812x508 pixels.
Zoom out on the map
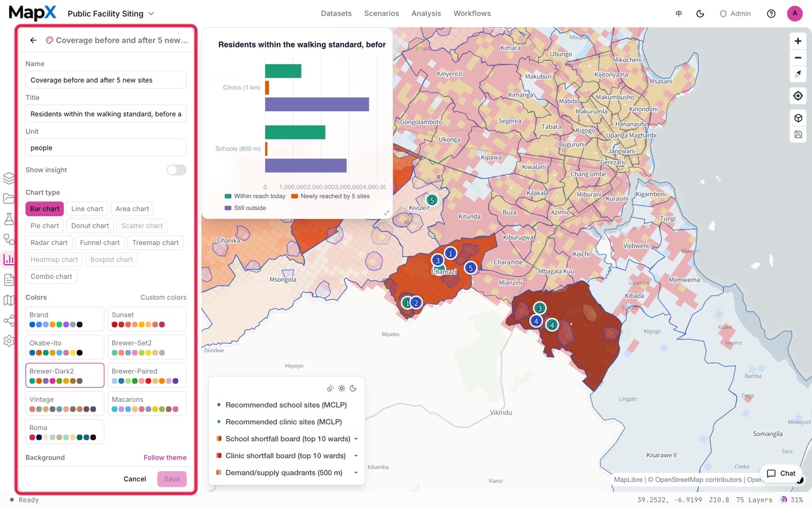(798, 58)
